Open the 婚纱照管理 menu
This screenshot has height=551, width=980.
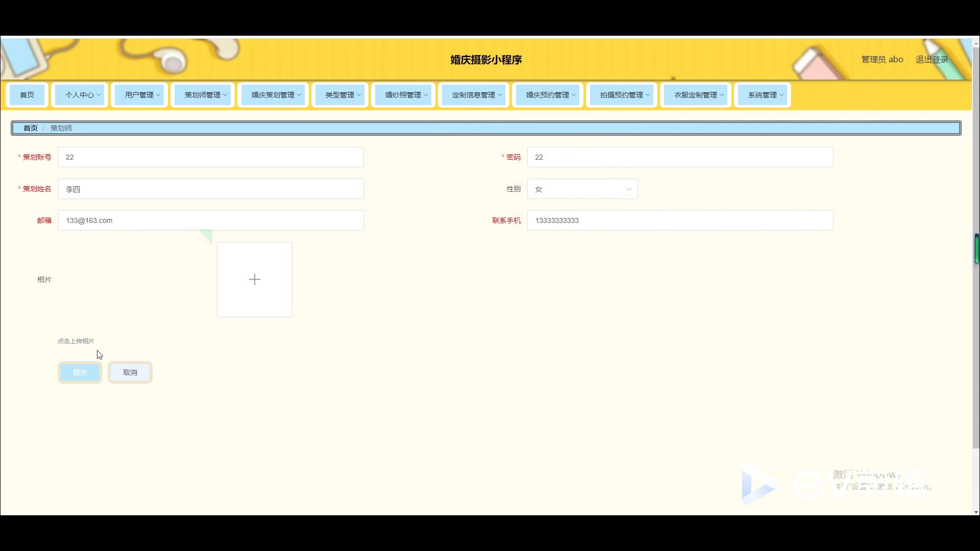point(403,95)
